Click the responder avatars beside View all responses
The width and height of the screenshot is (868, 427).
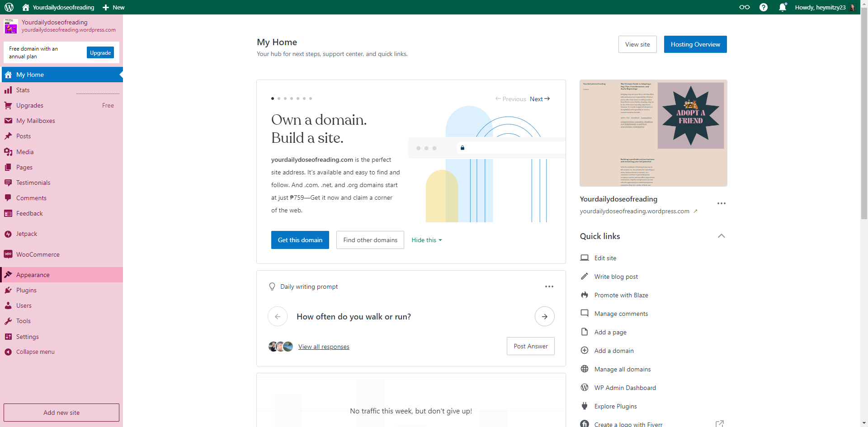281,347
